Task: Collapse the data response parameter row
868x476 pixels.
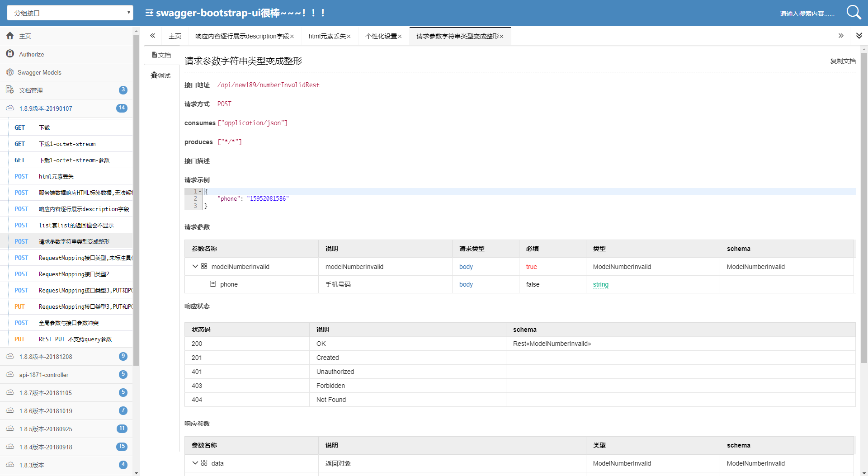Action: click(x=195, y=463)
